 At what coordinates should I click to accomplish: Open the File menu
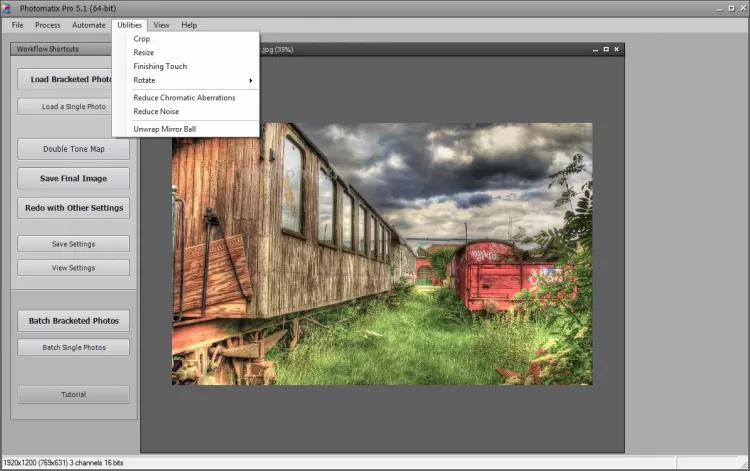click(17, 24)
